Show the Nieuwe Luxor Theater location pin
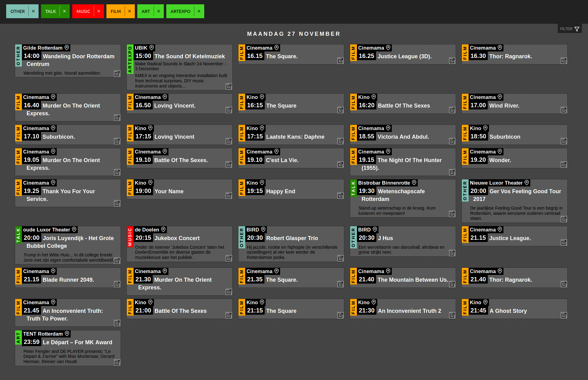This screenshot has width=588, height=380. (x=527, y=183)
